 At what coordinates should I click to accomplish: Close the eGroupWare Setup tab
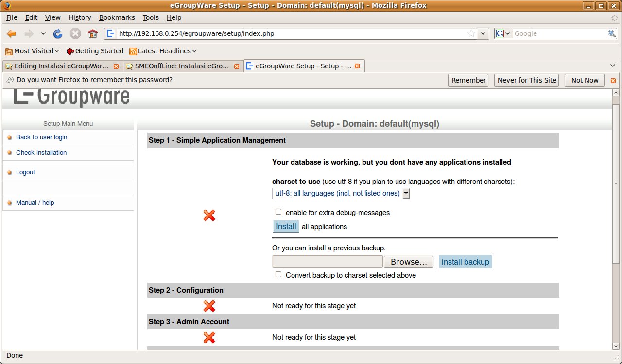[x=357, y=66]
